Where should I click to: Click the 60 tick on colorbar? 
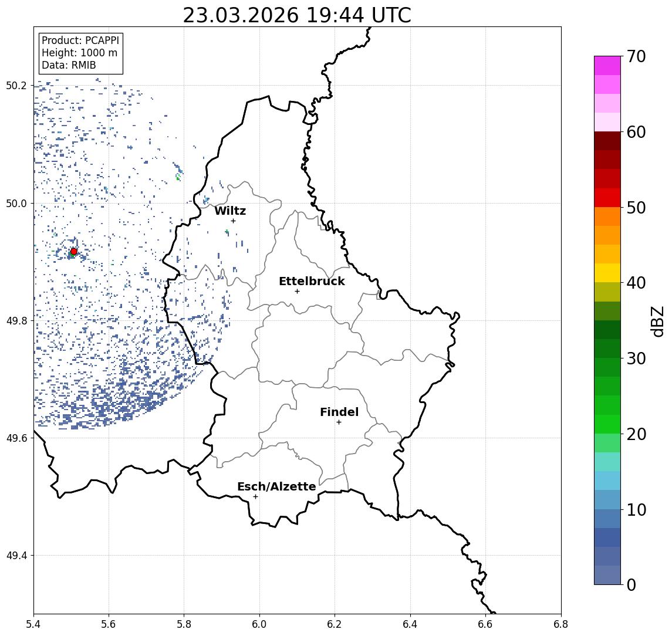tap(636, 132)
